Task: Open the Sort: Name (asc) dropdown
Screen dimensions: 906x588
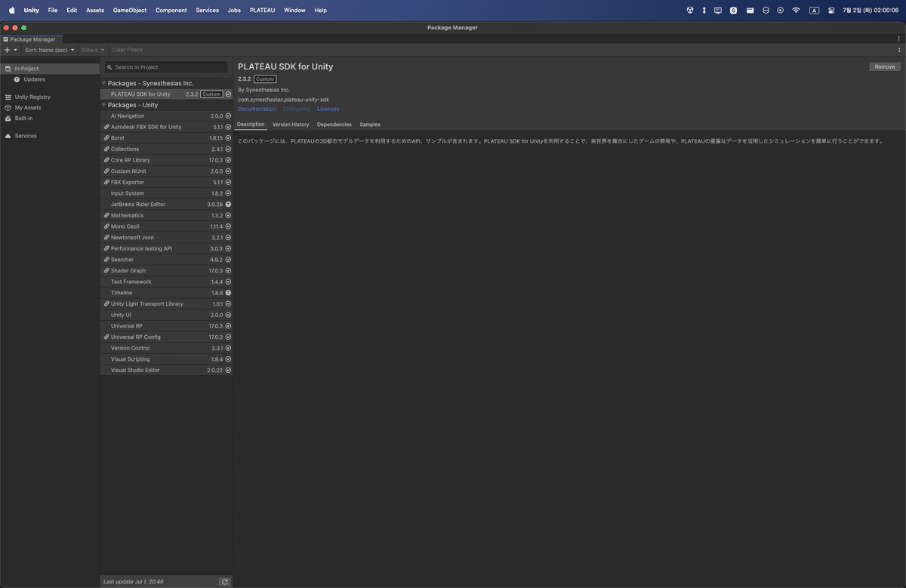Action: (x=48, y=49)
